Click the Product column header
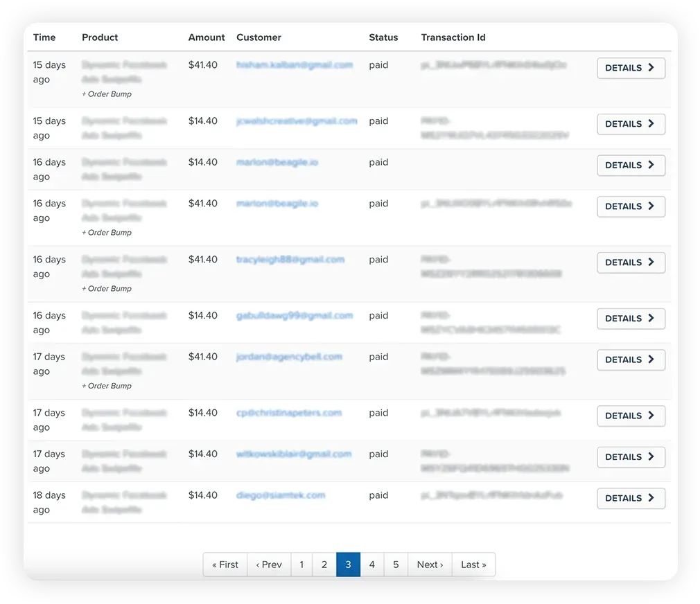 (100, 37)
